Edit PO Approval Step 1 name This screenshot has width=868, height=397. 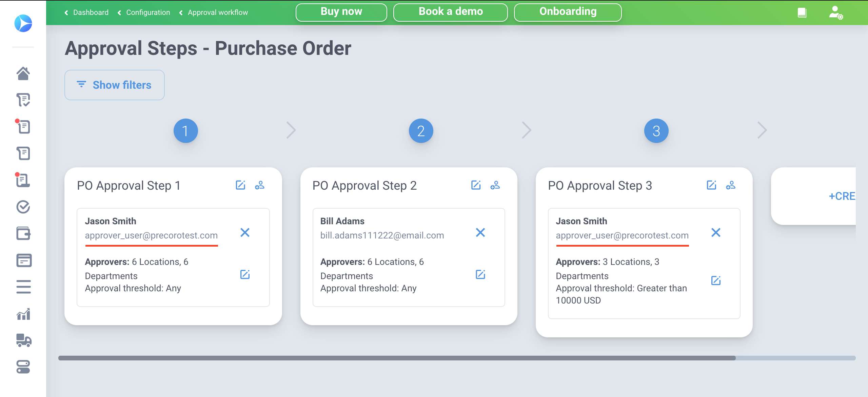click(240, 185)
